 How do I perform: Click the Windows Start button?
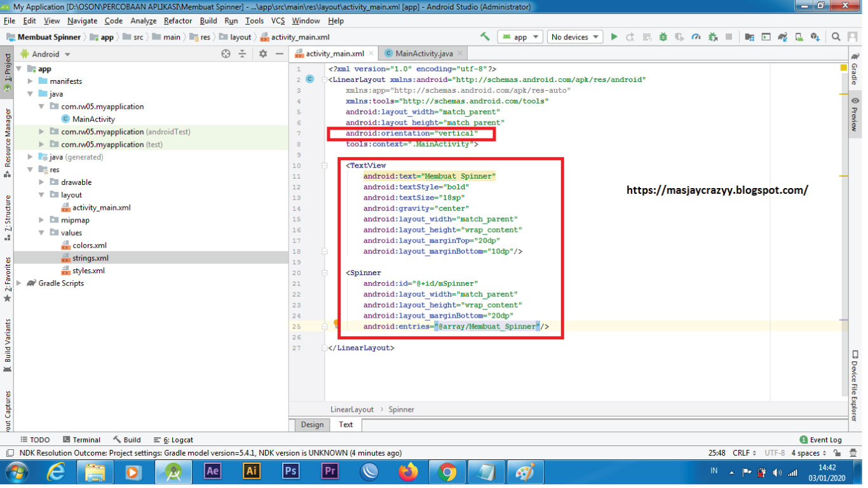[17, 472]
